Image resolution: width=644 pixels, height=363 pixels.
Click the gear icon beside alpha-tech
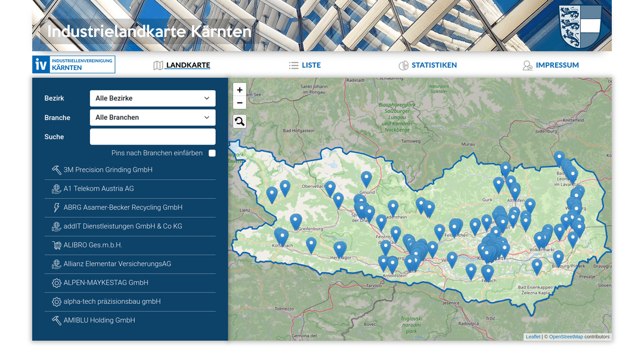[x=56, y=302]
